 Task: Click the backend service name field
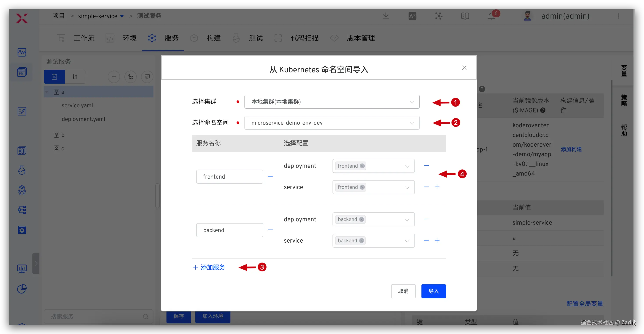[x=230, y=230]
